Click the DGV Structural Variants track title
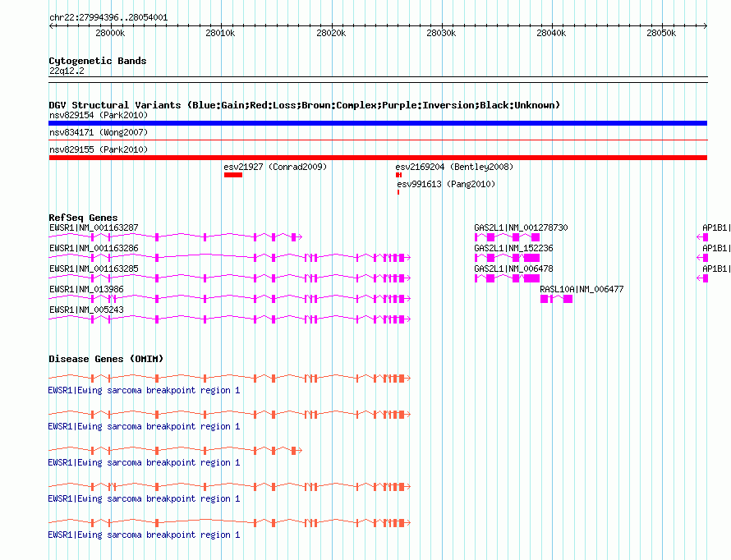 pyautogui.click(x=304, y=105)
